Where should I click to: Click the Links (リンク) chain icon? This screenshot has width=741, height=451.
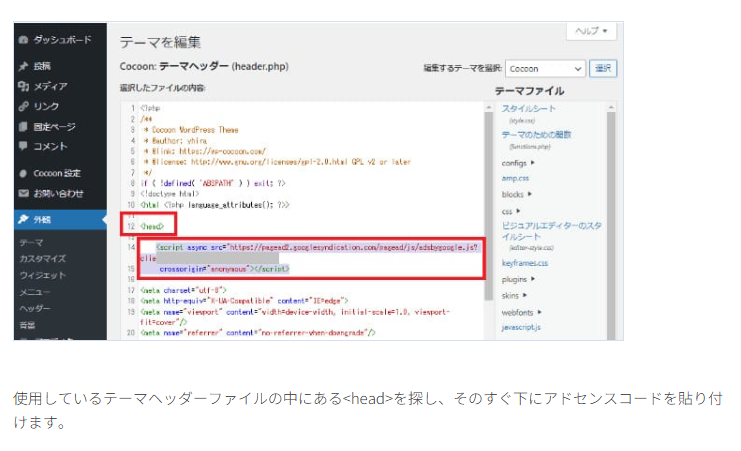[x=23, y=107]
